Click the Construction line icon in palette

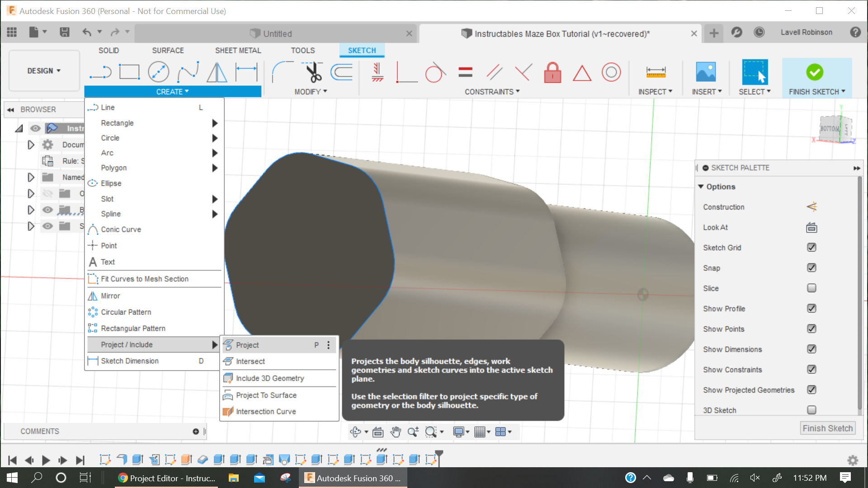(x=811, y=207)
